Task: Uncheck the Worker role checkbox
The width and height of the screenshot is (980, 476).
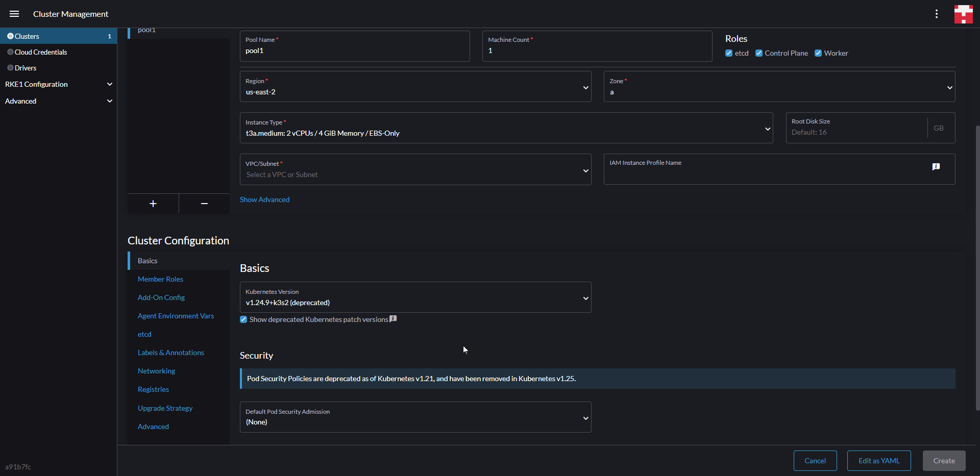Action: pyautogui.click(x=818, y=53)
